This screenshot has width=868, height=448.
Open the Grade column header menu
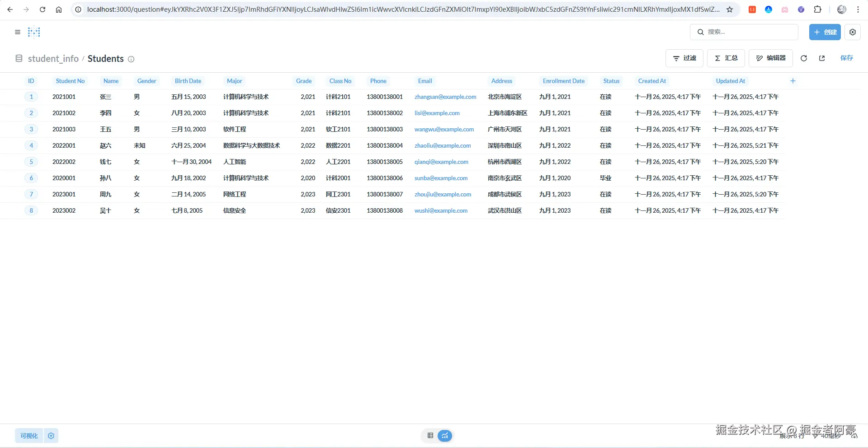pos(304,81)
